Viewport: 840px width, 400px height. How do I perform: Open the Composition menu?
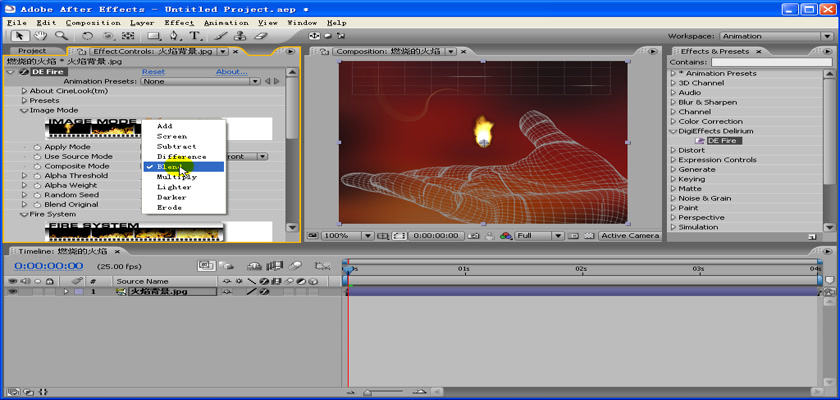tap(93, 22)
